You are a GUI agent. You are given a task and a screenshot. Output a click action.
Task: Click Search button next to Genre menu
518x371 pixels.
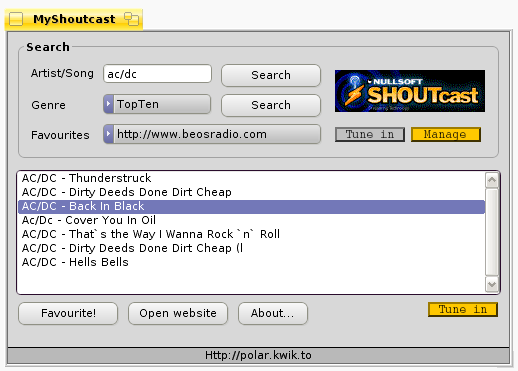[x=271, y=105]
